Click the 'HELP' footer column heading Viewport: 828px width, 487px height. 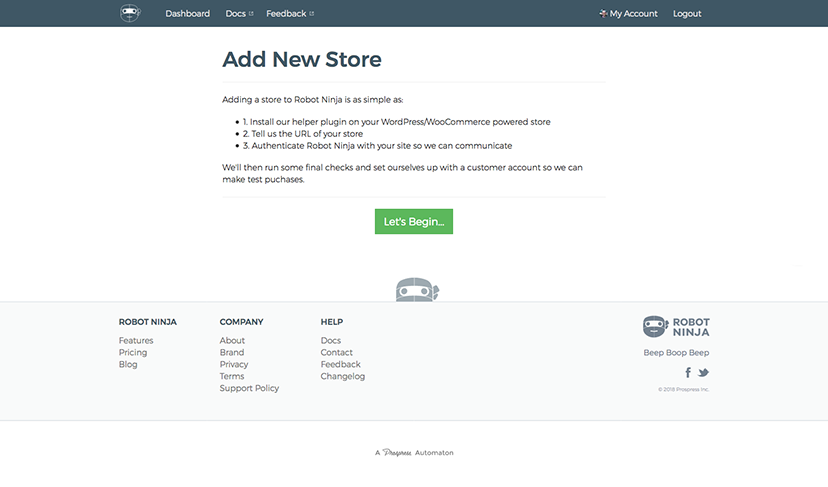pos(332,322)
